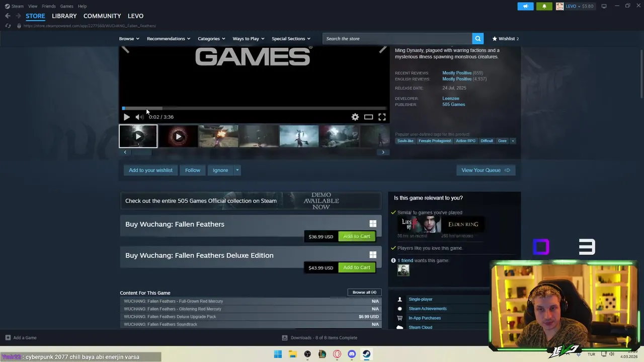Seek the video progress bar
Screen dimensions: 644x362
[x=254, y=108]
